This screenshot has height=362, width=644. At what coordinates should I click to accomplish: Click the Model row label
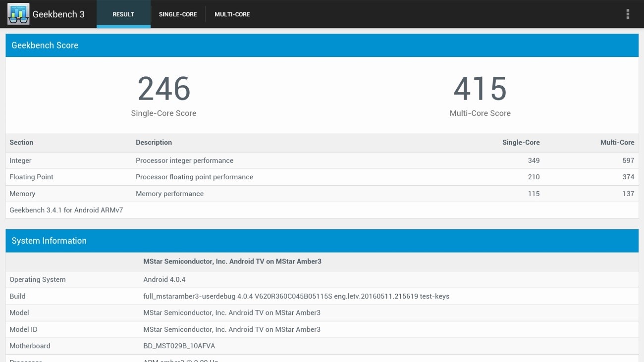(x=19, y=312)
